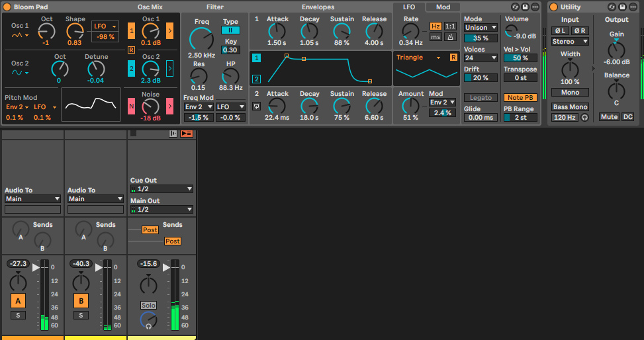Toggle first Post send button
Viewport: 644px width, 340px height.
(150, 230)
